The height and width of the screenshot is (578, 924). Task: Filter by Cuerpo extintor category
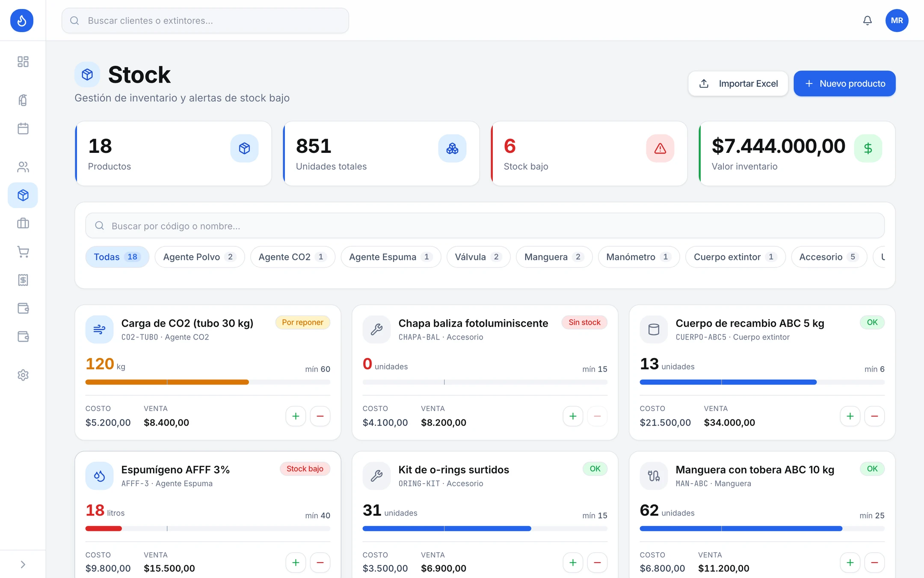pyautogui.click(x=735, y=257)
